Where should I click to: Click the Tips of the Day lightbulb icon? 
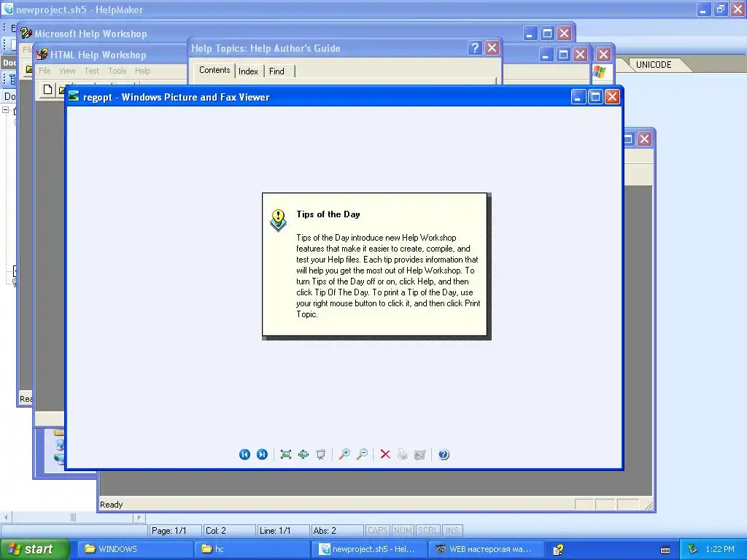point(278,220)
